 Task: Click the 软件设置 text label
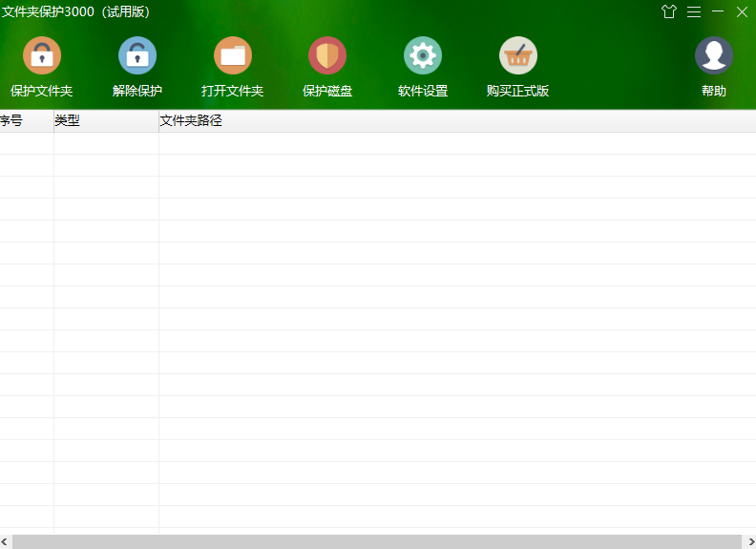tap(423, 92)
